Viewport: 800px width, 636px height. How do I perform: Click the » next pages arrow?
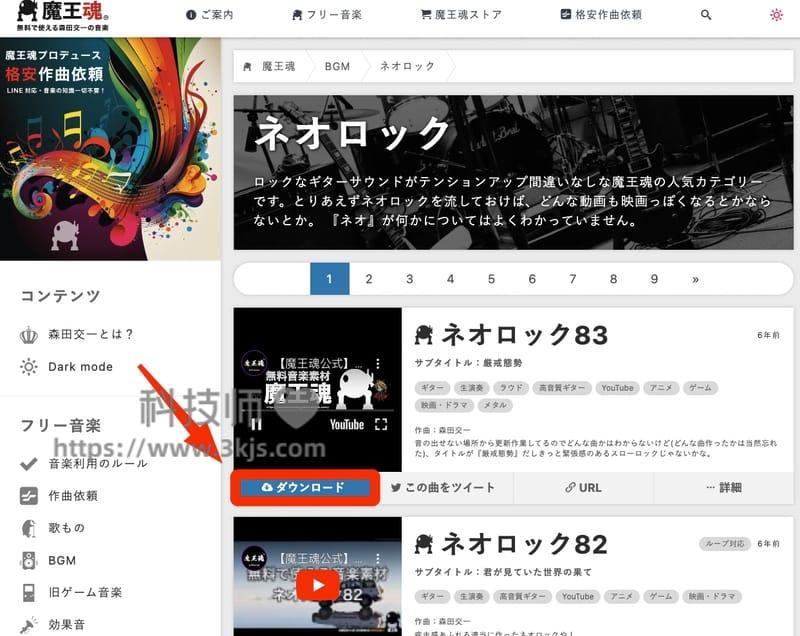pyautogui.click(x=695, y=279)
